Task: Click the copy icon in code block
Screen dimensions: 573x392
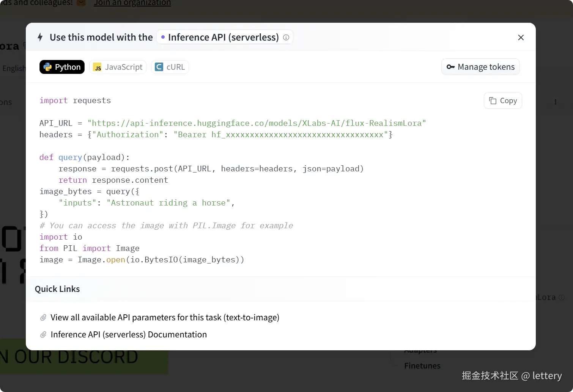Action: [493, 100]
